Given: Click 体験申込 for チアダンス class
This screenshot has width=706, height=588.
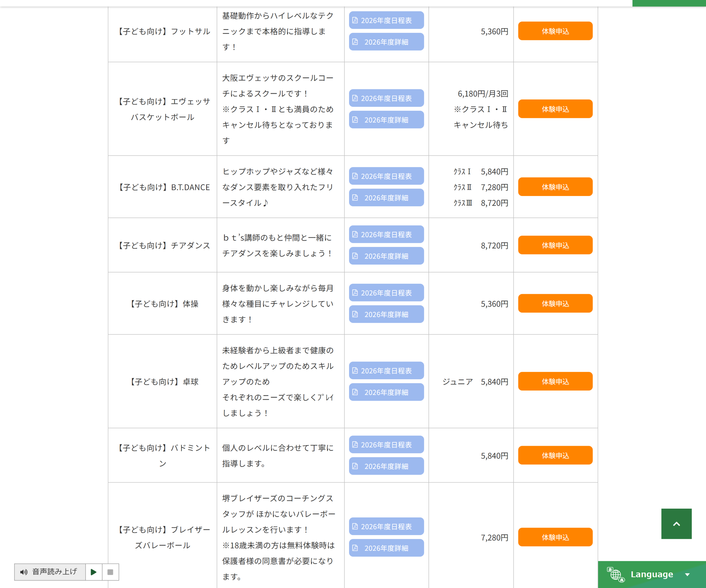Looking at the screenshot, I should coord(555,245).
